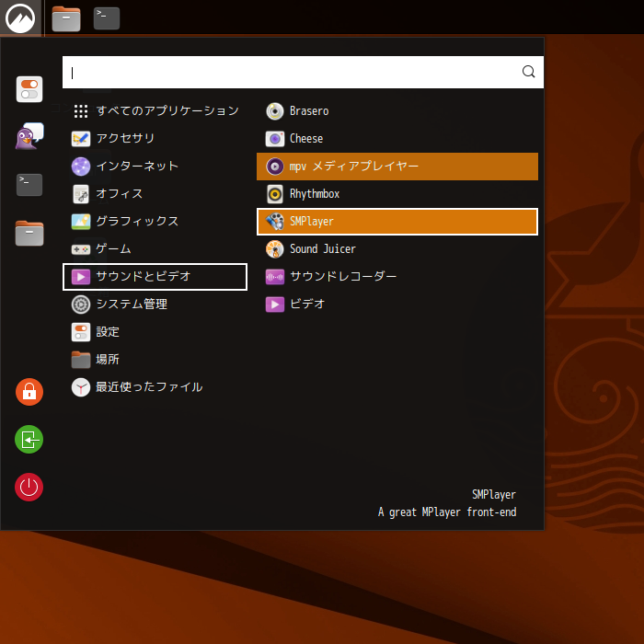This screenshot has height=644, width=644.
Task: Select システム管理 category
Action: [155, 305]
